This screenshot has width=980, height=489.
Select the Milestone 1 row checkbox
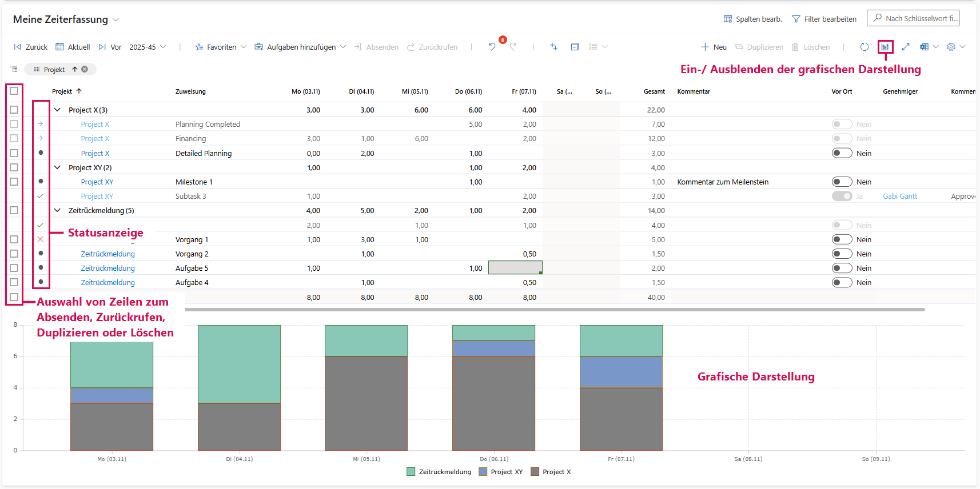click(x=14, y=182)
